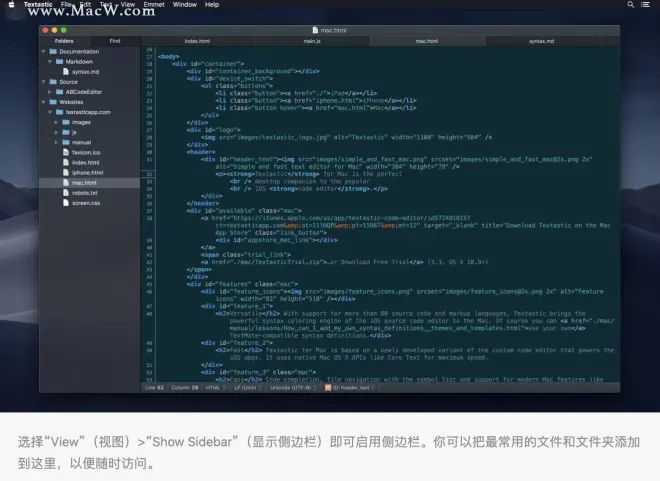
Task: Open the HTML syntax dropdown in status bar
Action: tap(216, 388)
